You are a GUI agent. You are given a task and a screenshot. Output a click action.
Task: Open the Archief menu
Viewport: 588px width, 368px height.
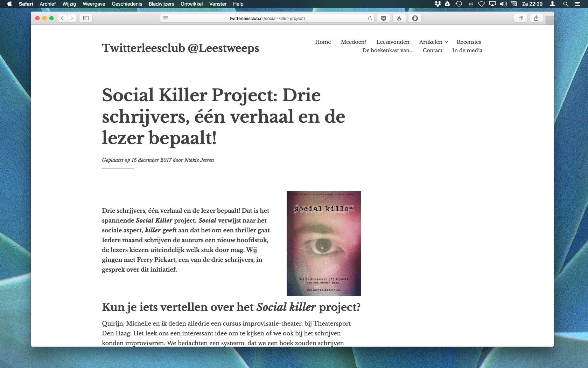48,4
